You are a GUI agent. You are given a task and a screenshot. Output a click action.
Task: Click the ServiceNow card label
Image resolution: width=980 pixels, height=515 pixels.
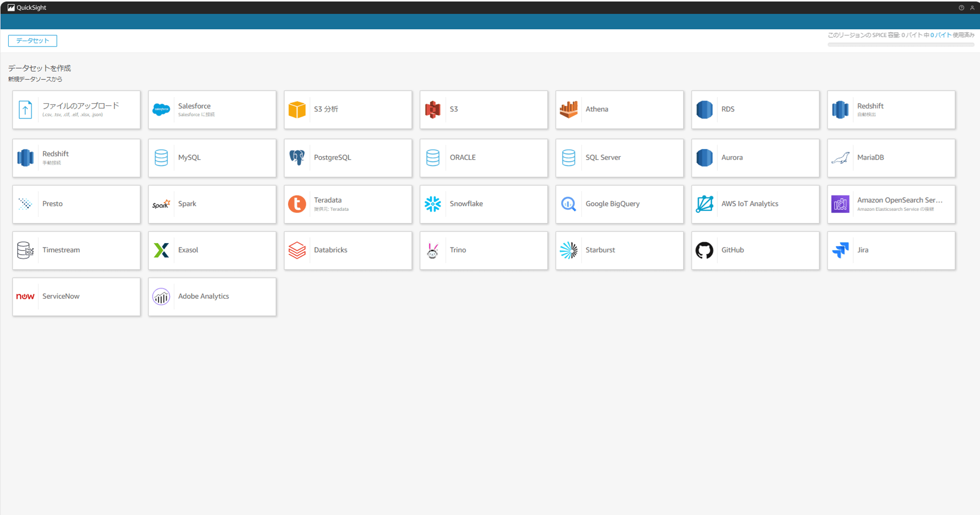(61, 296)
